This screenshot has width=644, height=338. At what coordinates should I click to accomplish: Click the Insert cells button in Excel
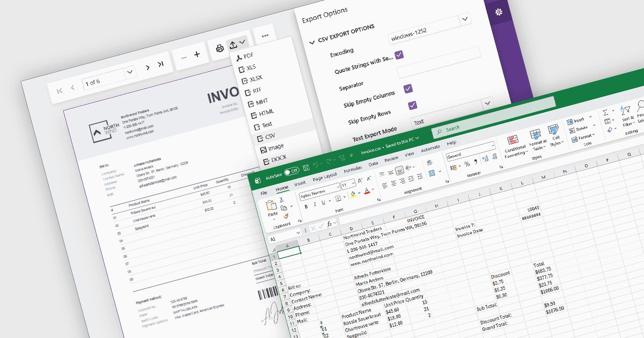pyautogui.click(x=576, y=121)
